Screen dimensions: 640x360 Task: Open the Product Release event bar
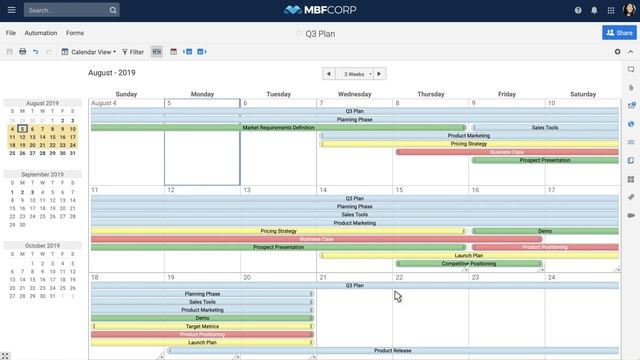click(x=393, y=351)
